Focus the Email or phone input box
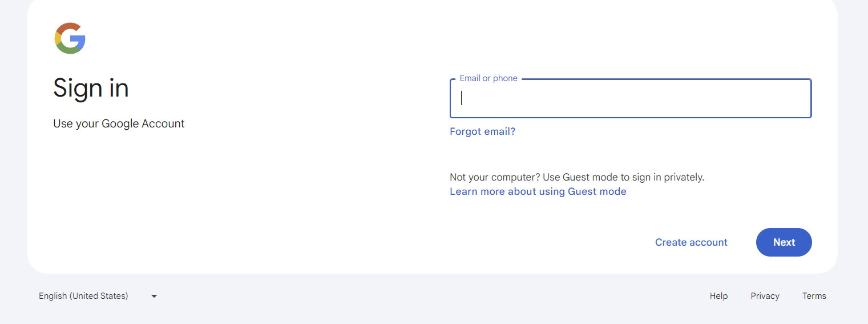The height and width of the screenshot is (324, 868). [x=630, y=99]
